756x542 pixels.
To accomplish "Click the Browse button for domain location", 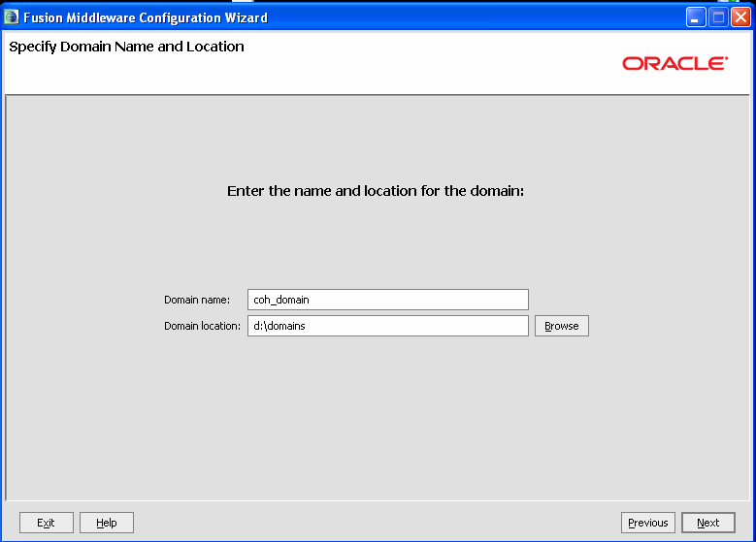I will coord(561,326).
